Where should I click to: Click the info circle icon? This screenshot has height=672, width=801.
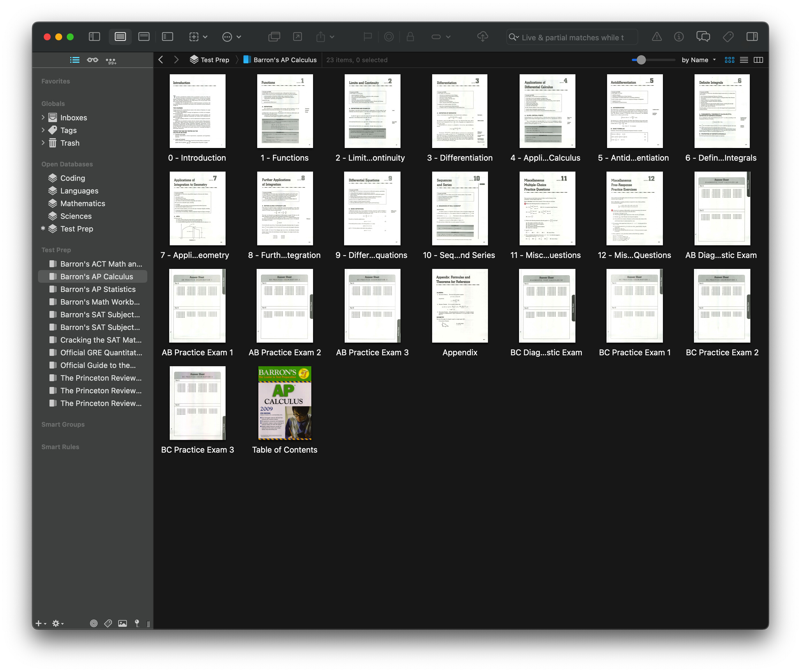point(678,37)
